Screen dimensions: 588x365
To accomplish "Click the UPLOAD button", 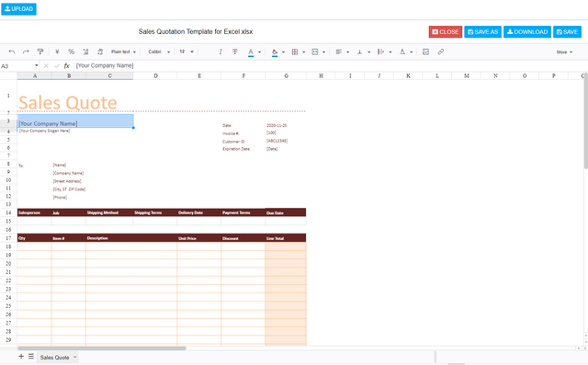I will pos(18,9).
